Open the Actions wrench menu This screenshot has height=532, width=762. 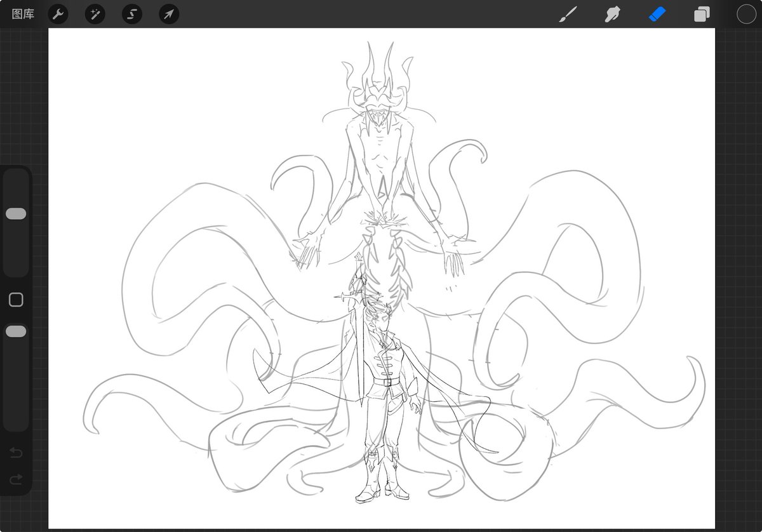tap(58, 14)
